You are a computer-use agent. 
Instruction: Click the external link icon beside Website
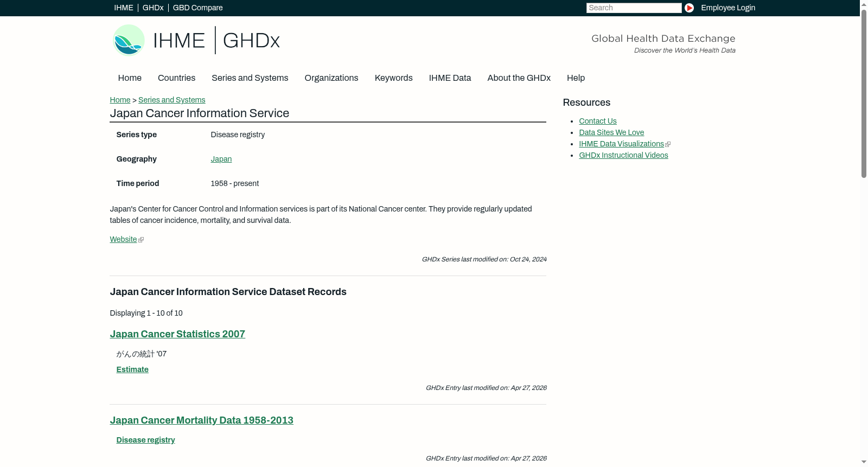(x=141, y=240)
